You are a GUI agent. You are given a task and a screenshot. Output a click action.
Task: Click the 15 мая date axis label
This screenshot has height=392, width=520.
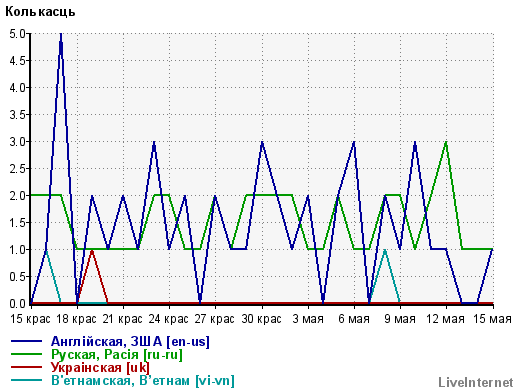(492, 319)
